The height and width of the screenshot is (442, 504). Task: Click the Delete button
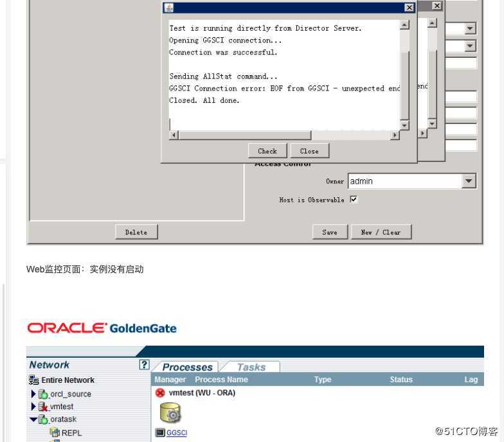pos(136,232)
